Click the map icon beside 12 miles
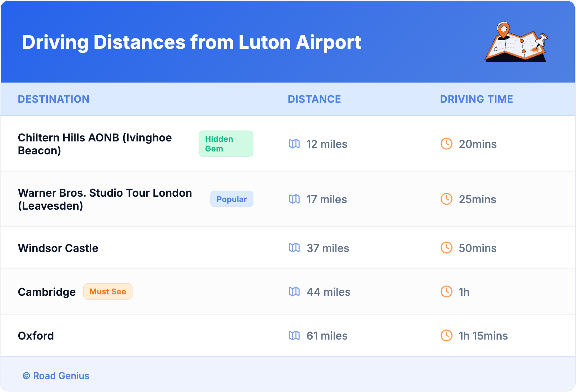 (x=294, y=144)
